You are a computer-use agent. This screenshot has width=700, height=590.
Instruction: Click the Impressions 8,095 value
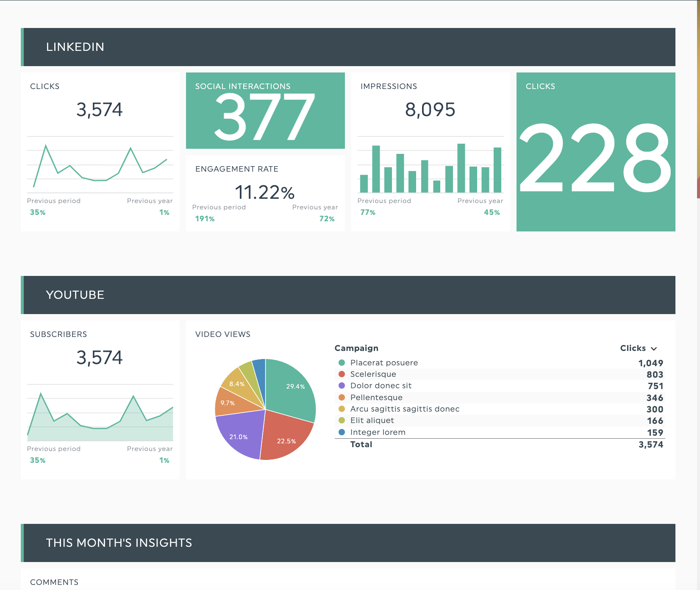(430, 110)
